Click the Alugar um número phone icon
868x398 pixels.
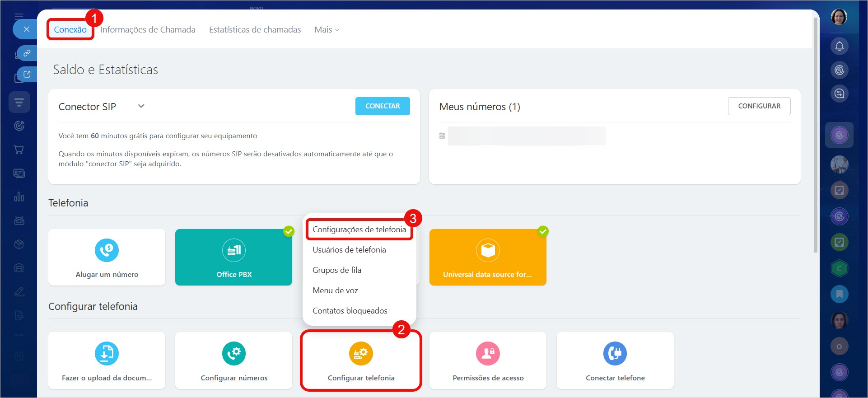point(107,250)
